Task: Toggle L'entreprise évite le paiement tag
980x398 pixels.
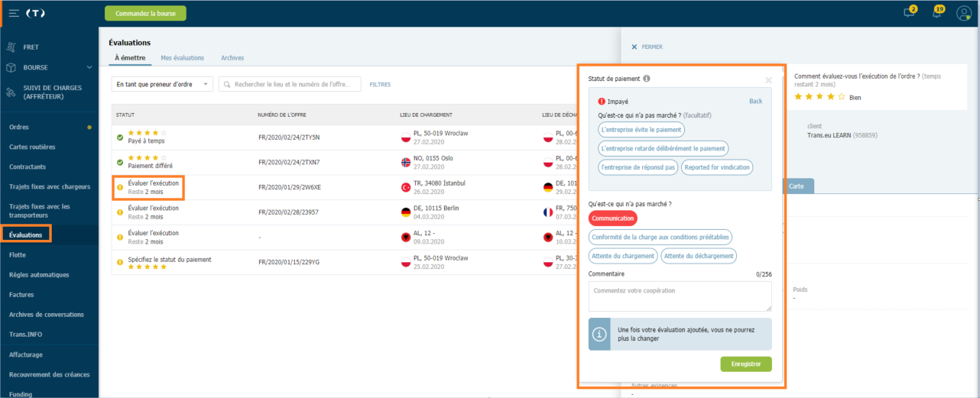Action: tap(641, 130)
